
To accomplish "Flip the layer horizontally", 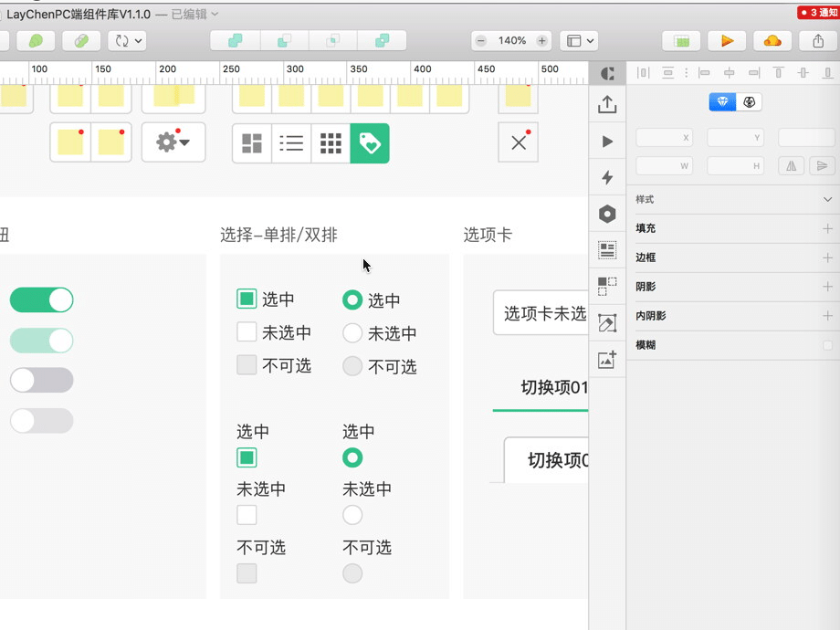I will click(x=792, y=166).
